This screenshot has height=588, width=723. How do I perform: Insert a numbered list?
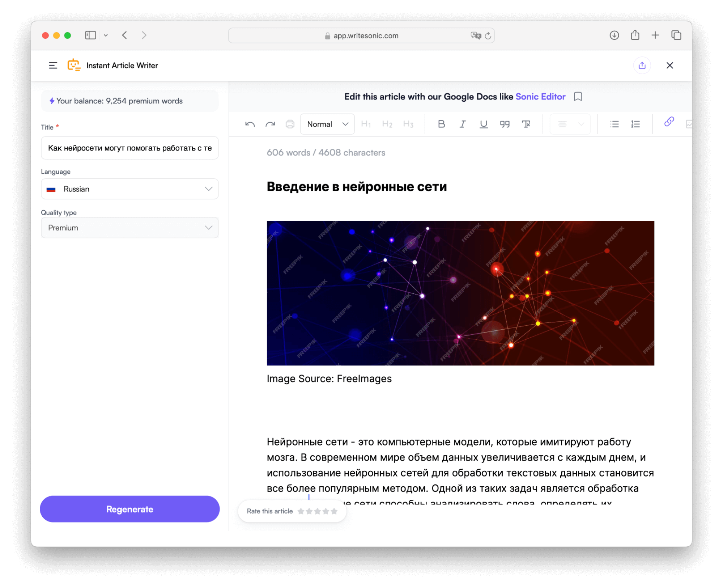point(635,124)
